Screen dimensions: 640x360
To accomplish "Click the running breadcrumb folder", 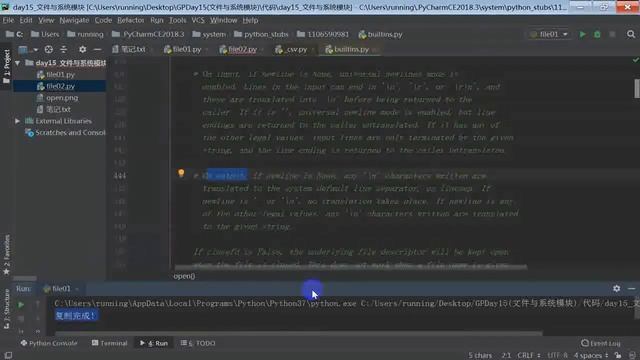I will click(x=85, y=34).
